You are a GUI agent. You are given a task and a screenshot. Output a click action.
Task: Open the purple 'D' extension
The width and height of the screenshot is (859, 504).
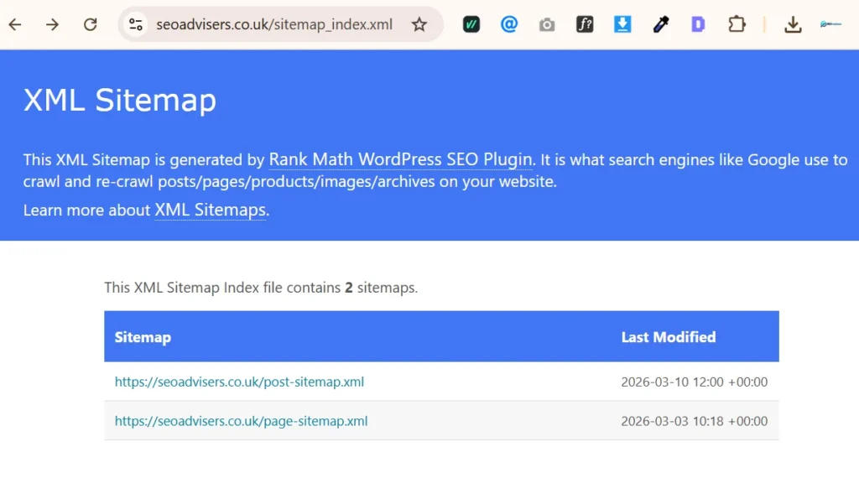click(x=698, y=24)
